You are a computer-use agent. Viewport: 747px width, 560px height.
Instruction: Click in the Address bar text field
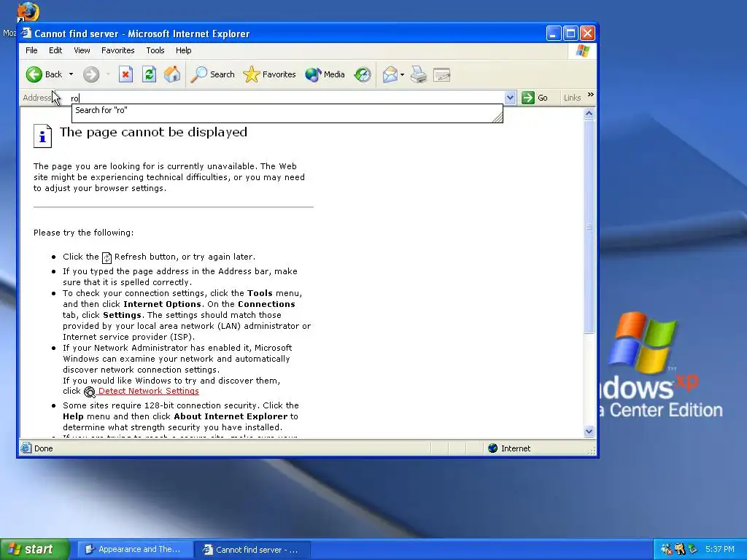(286, 98)
